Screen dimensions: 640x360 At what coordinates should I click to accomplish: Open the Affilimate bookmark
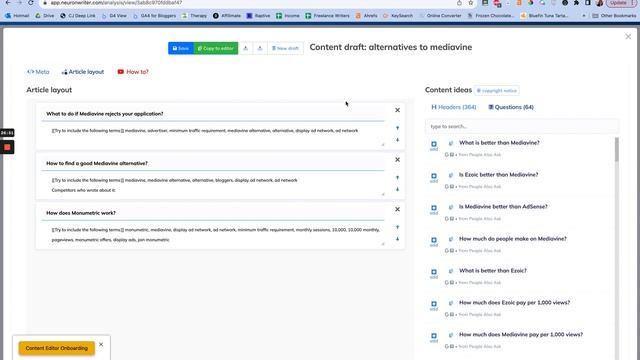(227, 16)
